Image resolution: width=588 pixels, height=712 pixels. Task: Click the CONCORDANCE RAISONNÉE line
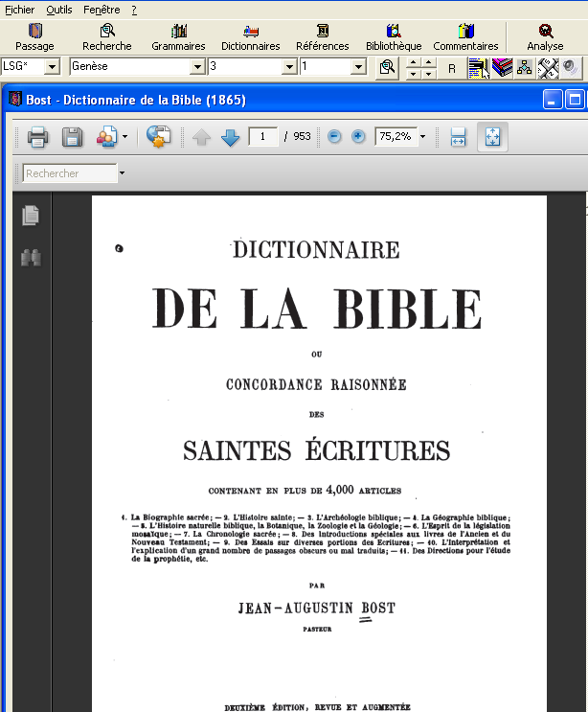[x=316, y=384]
